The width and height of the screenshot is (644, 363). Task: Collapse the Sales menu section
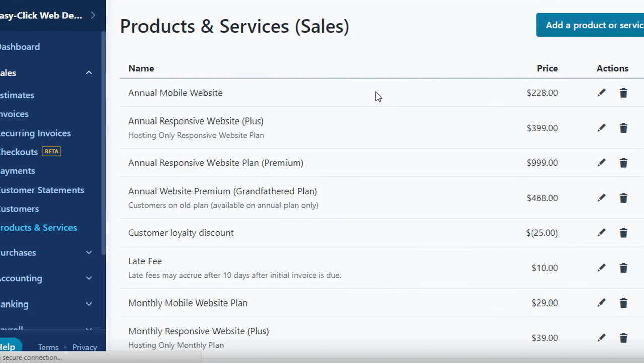pyautogui.click(x=89, y=73)
